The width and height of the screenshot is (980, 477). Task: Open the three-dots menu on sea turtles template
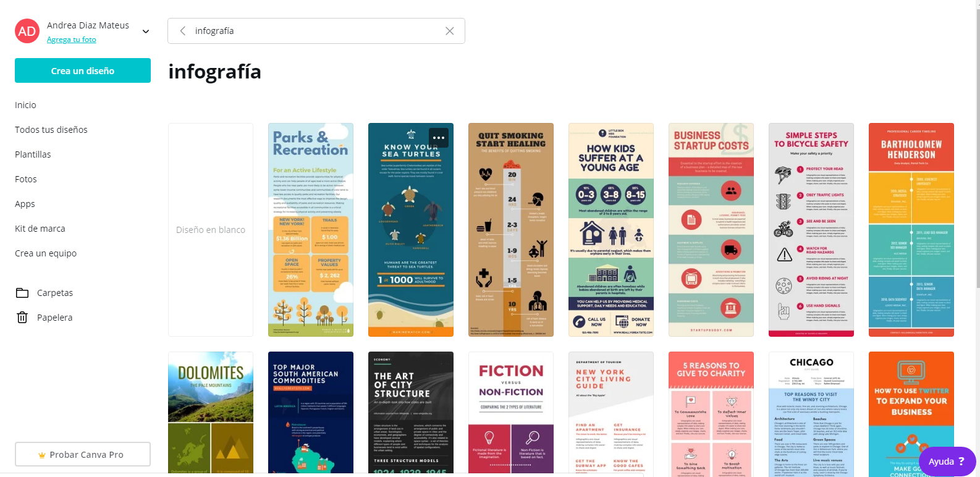[439, 138]
